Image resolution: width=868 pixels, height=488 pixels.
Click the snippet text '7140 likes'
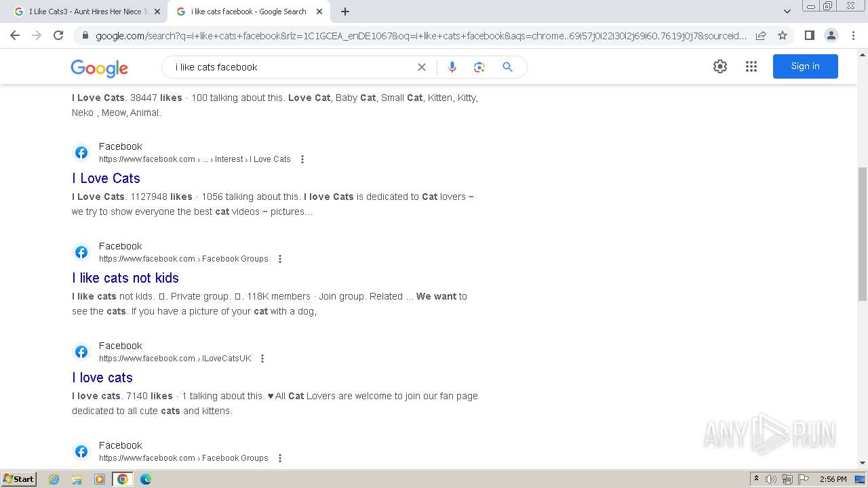click(149, 396)
